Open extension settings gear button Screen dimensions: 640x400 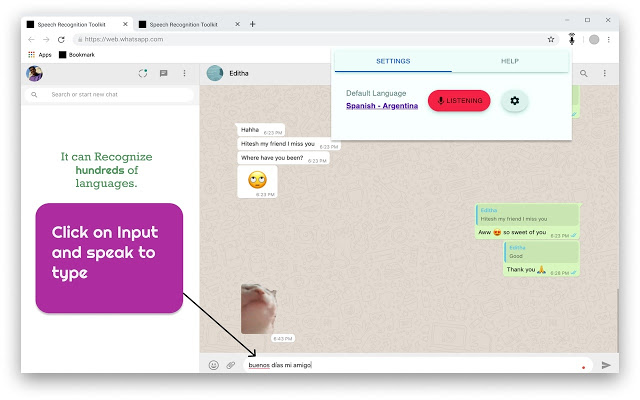pyautogui.click(x=515, y=101)
